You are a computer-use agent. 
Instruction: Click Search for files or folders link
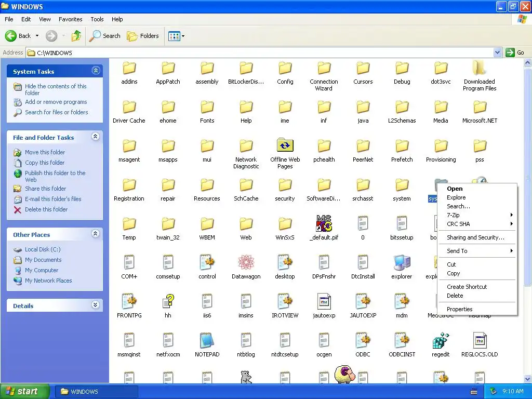coord(56,112)
